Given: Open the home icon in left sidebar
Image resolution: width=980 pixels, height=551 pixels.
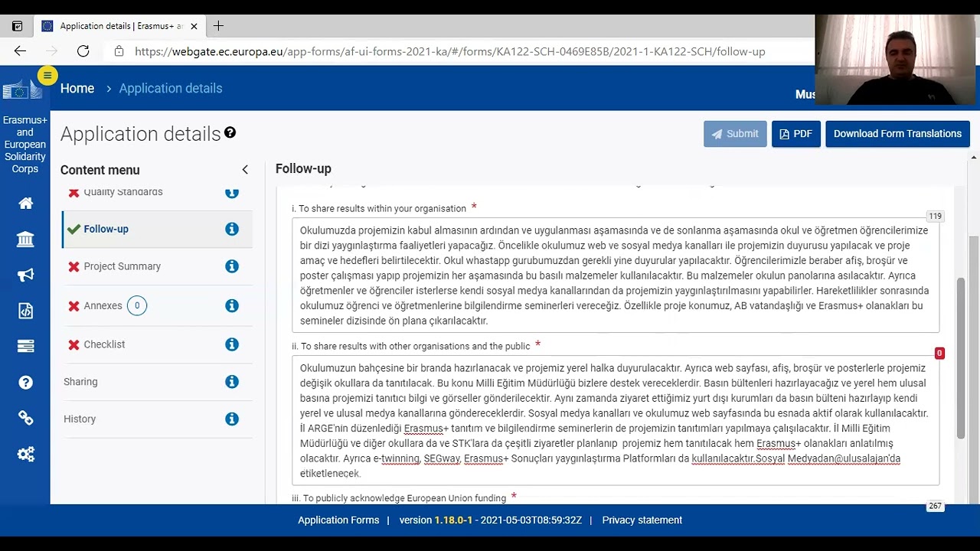Looking at the screenshot, I should click(25, 203).
